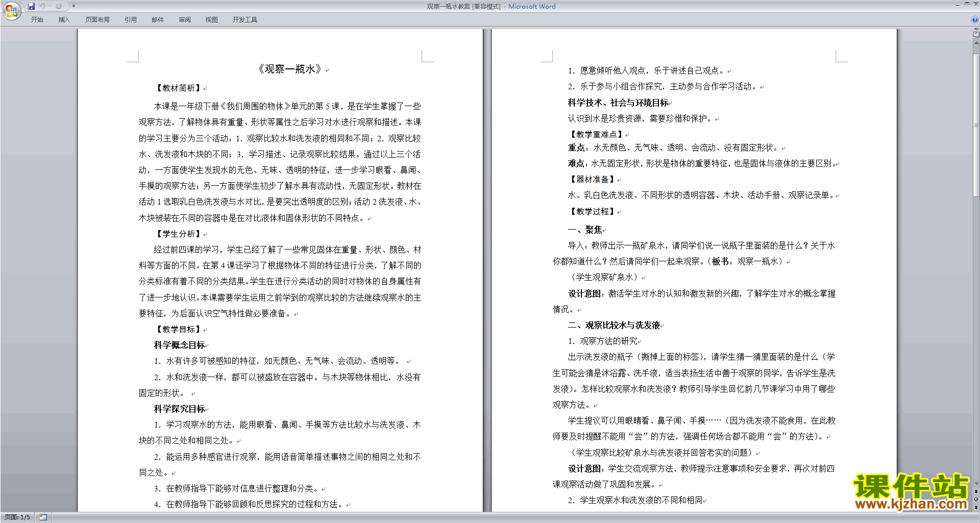The width and height of the screenshot is (980, 523).
Task: Open the Office Button menu
Action: pos(11,11)
